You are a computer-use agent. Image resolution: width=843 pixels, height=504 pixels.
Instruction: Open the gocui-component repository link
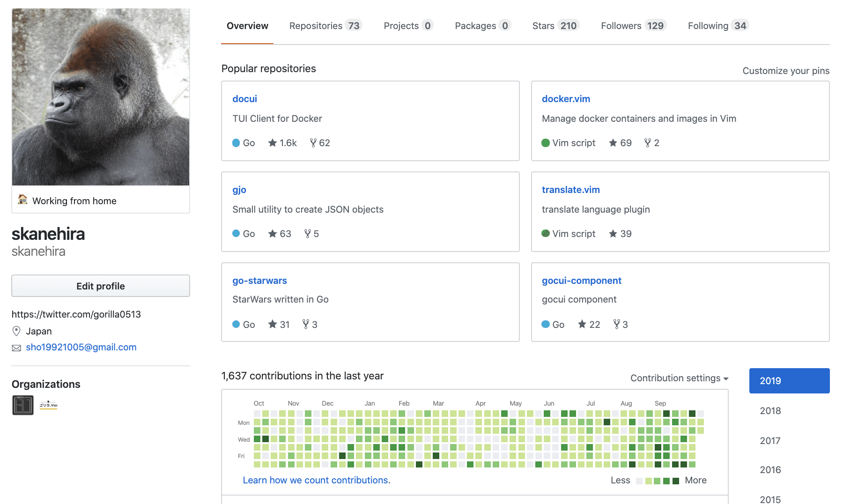coord(582,281)
